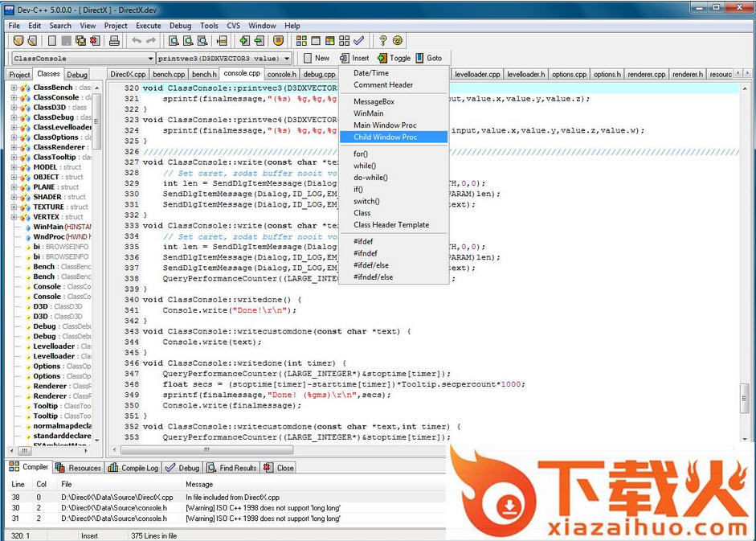Open the Compile Log bottom tab
The width and height of the screenshot is (756, 541).
click(133, 468)
